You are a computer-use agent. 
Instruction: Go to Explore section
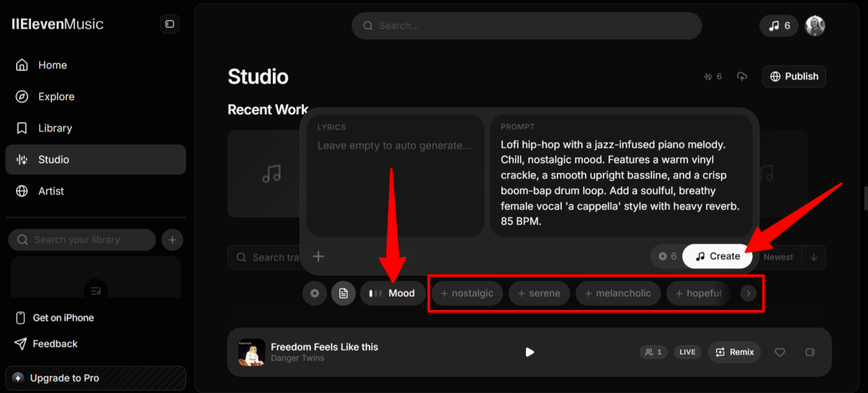click(x=95, y=96)
